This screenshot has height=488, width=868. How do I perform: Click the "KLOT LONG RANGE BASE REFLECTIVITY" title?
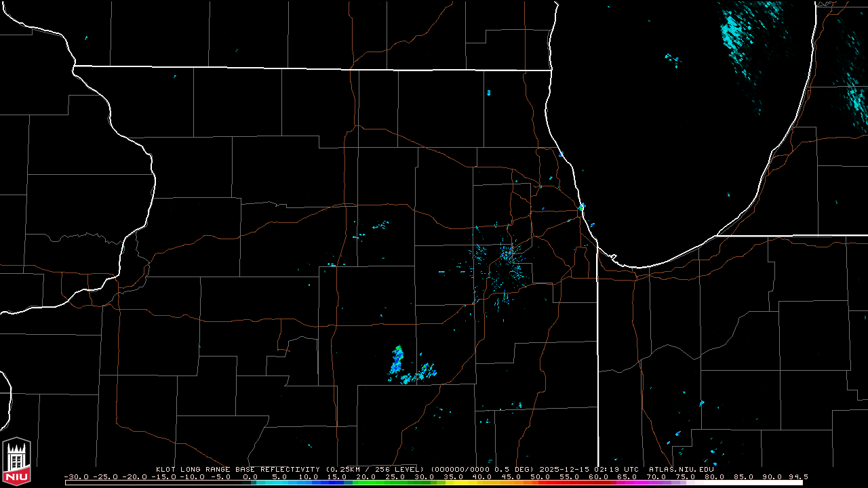238,469
